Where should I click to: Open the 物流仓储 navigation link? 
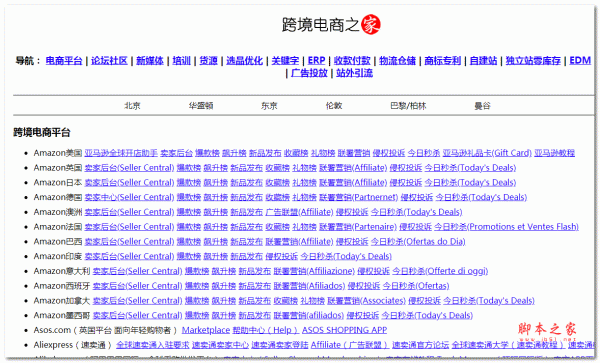pyautogui.click(x=397, y=60)
